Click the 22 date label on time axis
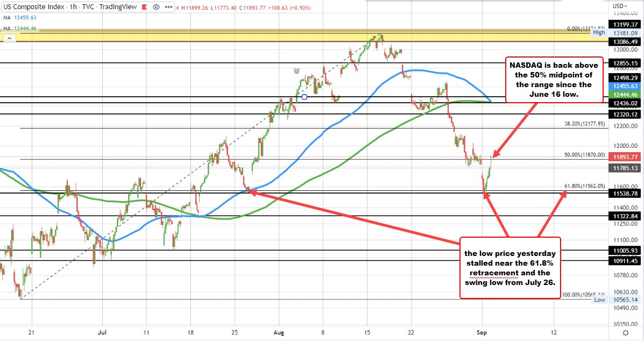644x342 pixels. 411,332
